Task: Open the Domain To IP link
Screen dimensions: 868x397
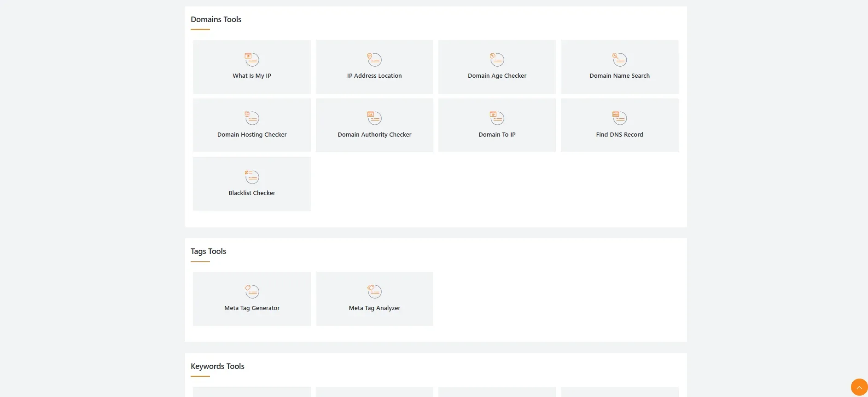Action: click(x=497, y=134)
